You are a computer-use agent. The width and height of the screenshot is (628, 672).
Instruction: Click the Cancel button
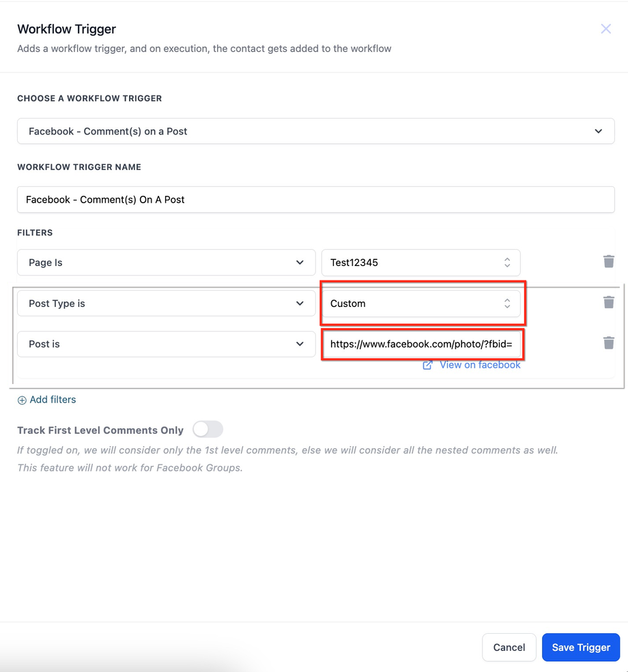pos(509,647)
